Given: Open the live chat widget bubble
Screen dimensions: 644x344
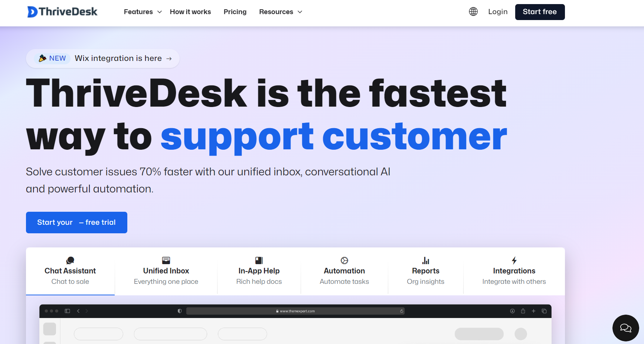Looking at the screenshot, I should [625, 328].
